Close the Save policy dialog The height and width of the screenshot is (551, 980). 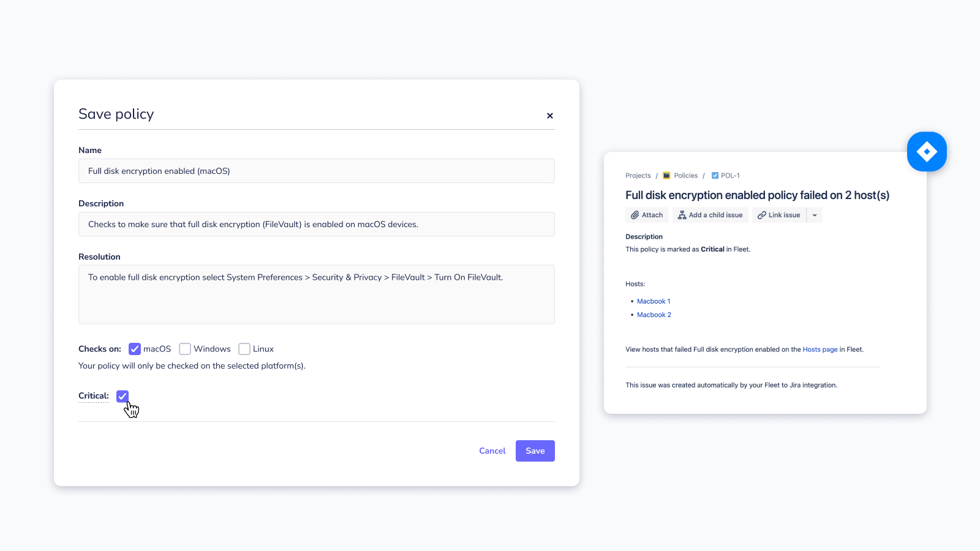pos(550,116)
